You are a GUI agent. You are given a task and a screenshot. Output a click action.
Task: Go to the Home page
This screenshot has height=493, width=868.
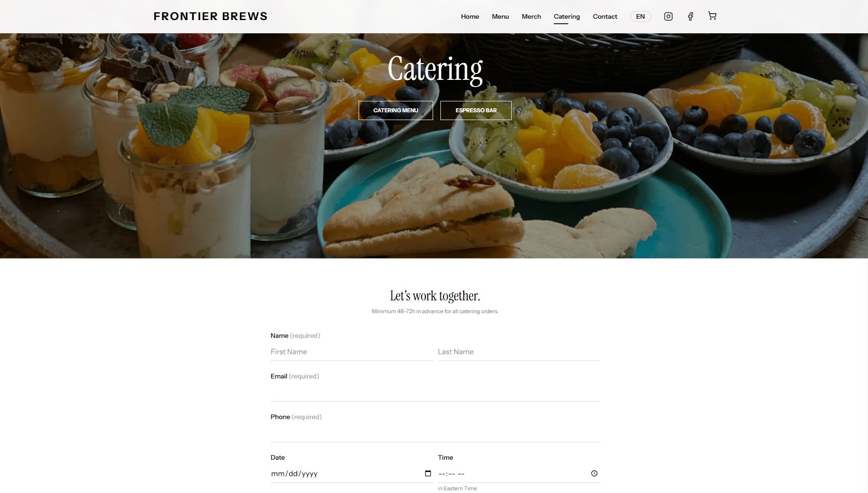[x=470, y=16]
